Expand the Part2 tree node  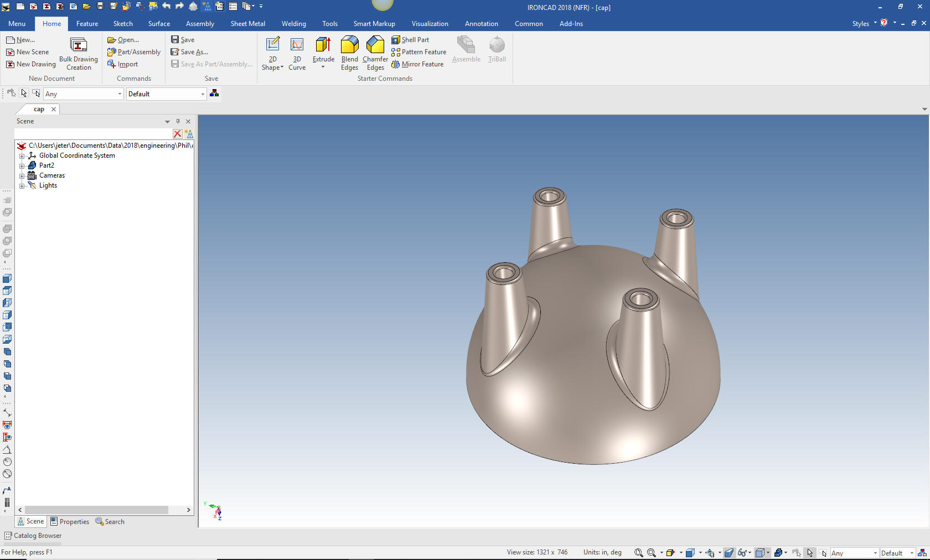[22, 166]
